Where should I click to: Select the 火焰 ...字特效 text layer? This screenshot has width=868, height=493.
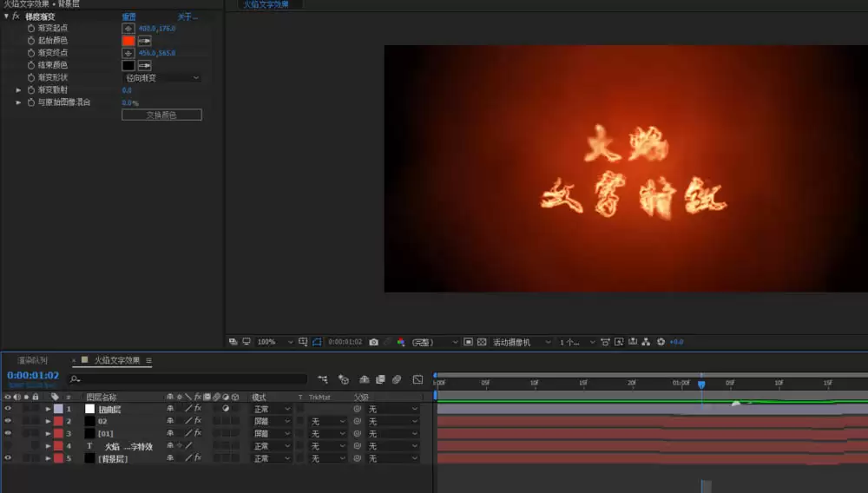pyautogui.click(x=129, y=446)
